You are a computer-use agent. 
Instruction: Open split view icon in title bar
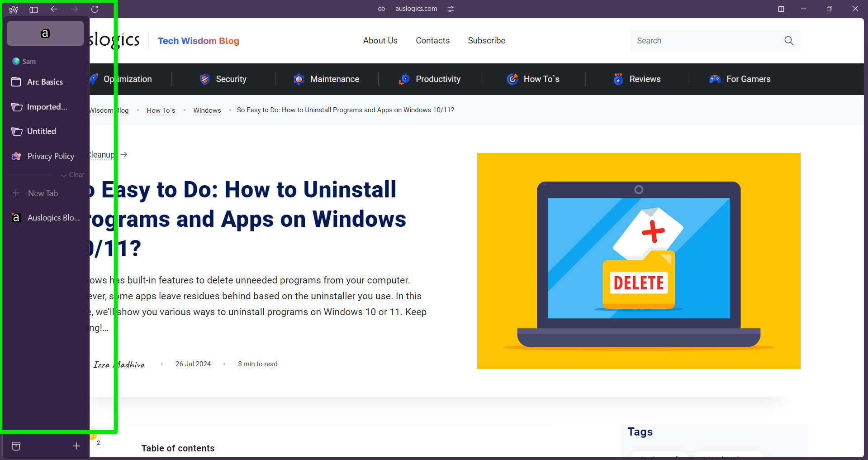(781, 9)
